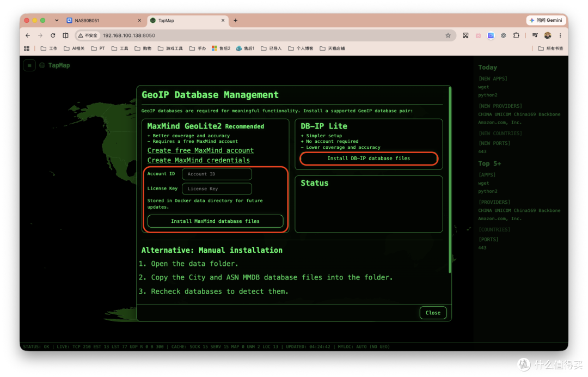Click the round gray extension icon

point(503,35)
